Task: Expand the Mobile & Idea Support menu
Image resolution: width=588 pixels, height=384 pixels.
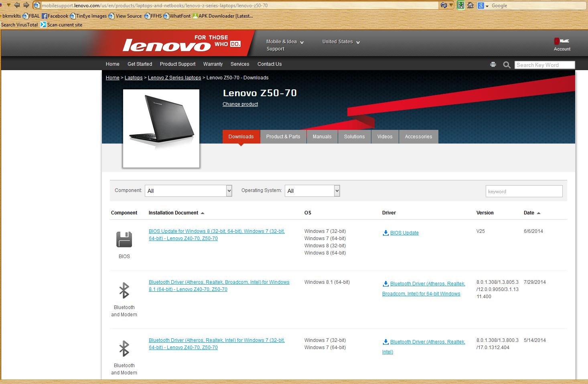Action: pyautogui.click(x=285, y=45)
